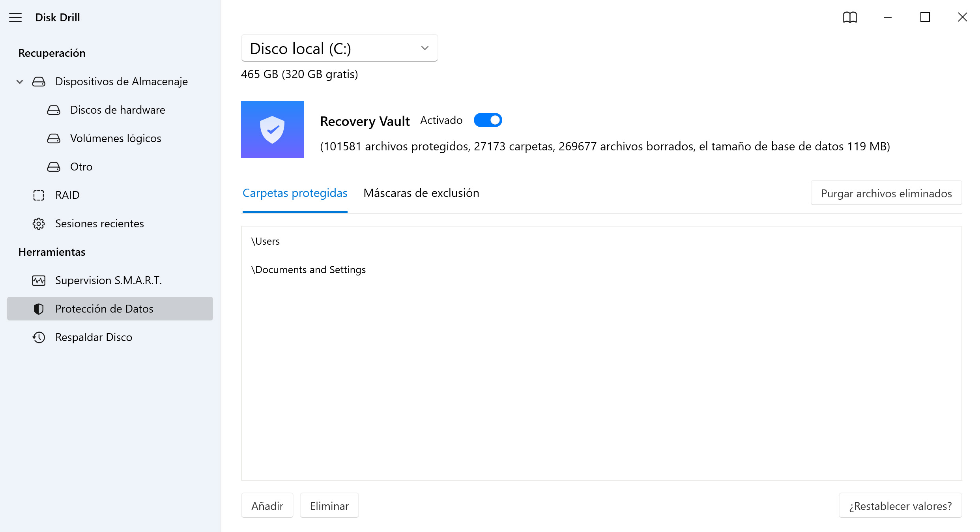This screenshot has width=980, height=532.
Task: Collapse Recuperación section expander
Action: pyautogui.click(x=20, y=81)
